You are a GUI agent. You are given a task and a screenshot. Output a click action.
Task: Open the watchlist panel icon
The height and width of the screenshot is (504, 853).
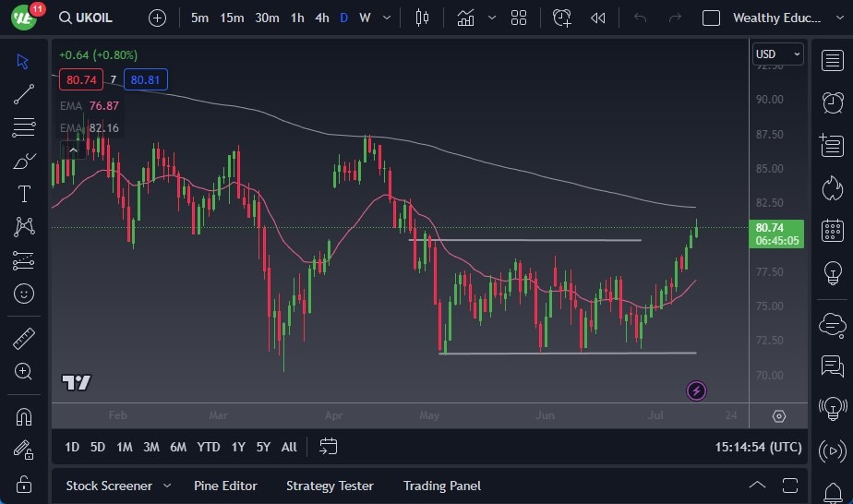[833, 59]
